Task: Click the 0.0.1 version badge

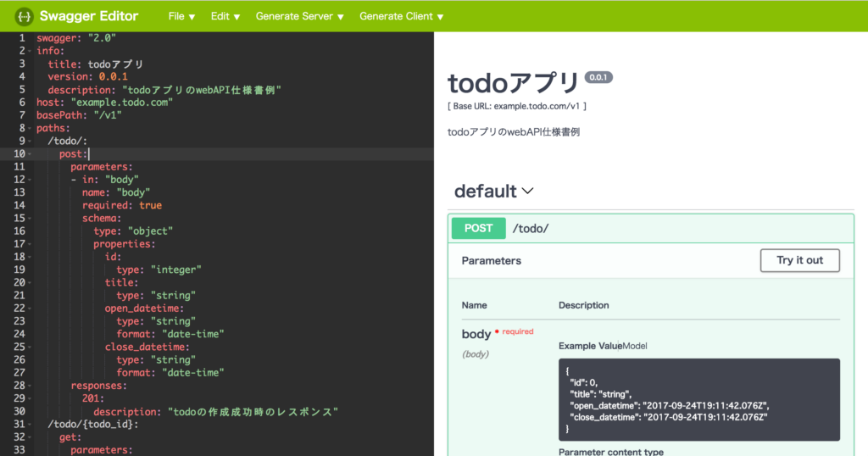Action: click(x=598, y=77)
